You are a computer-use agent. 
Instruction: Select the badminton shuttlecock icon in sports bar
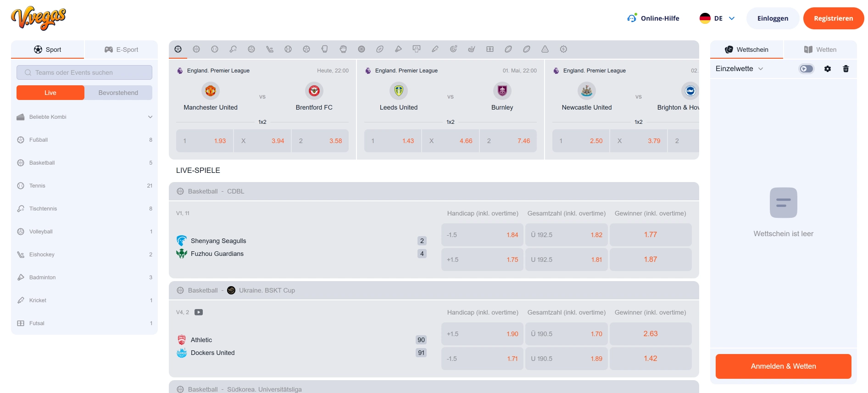point(398,49)
